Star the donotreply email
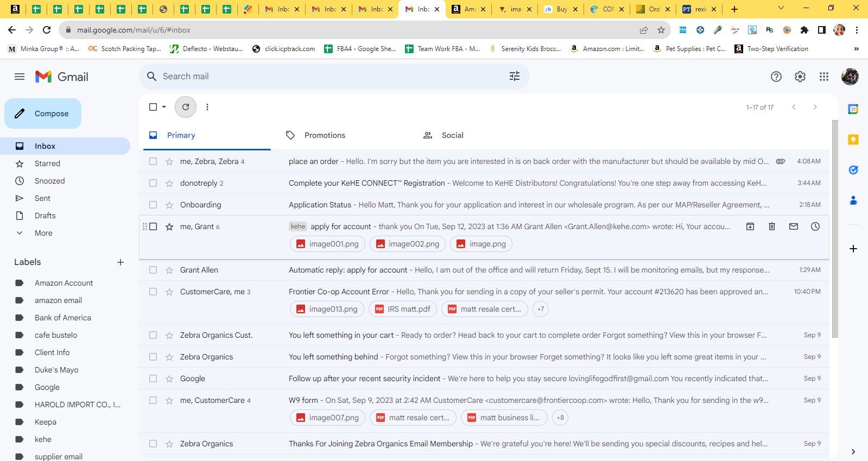This screenshot has height=461, width=868. (x=169, y=183)
